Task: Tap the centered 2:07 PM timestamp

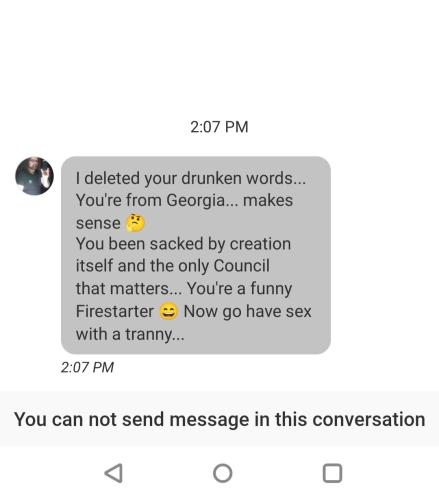Action: (219, 127)
